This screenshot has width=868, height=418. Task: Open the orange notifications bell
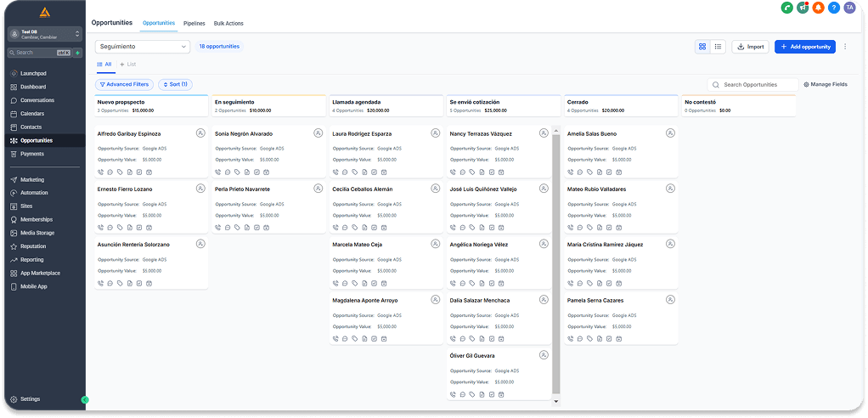[818, 8]
